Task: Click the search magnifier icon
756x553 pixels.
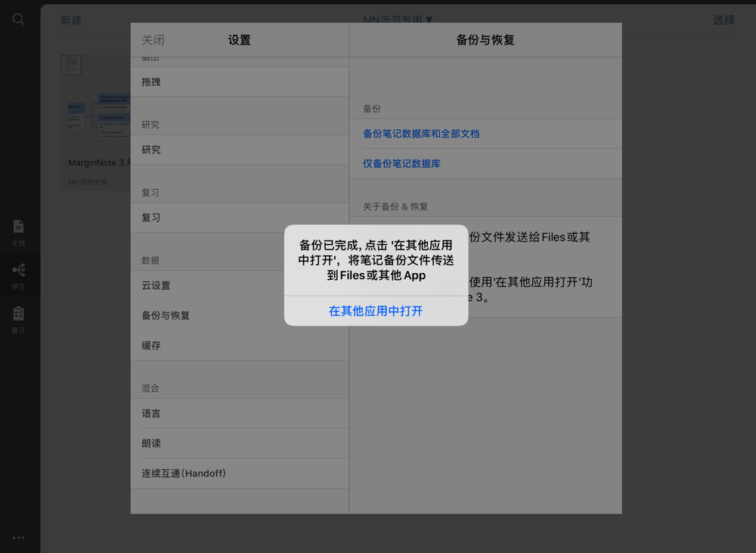Action: pyautogui.click(x=18, y=20)
